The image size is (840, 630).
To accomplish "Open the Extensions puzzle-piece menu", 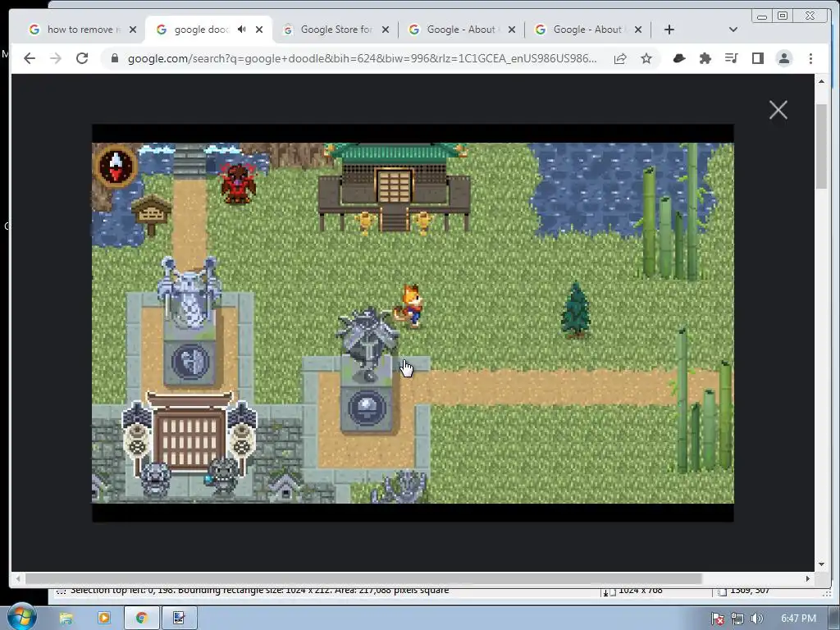I will (705, 58).
